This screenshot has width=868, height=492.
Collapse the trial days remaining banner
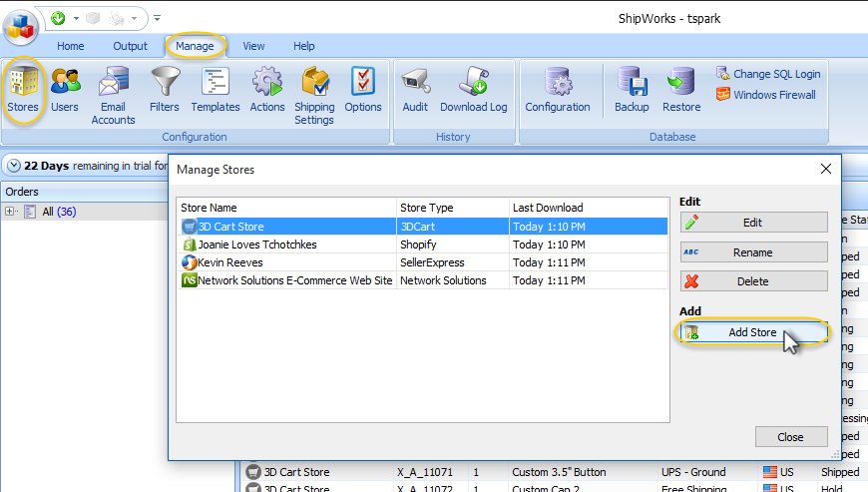[14, 166]
